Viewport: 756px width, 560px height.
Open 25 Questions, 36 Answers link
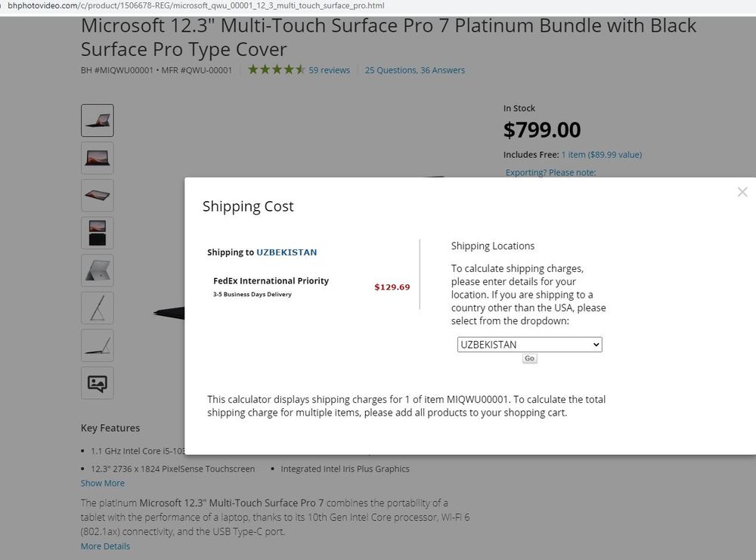pos(414,70)
